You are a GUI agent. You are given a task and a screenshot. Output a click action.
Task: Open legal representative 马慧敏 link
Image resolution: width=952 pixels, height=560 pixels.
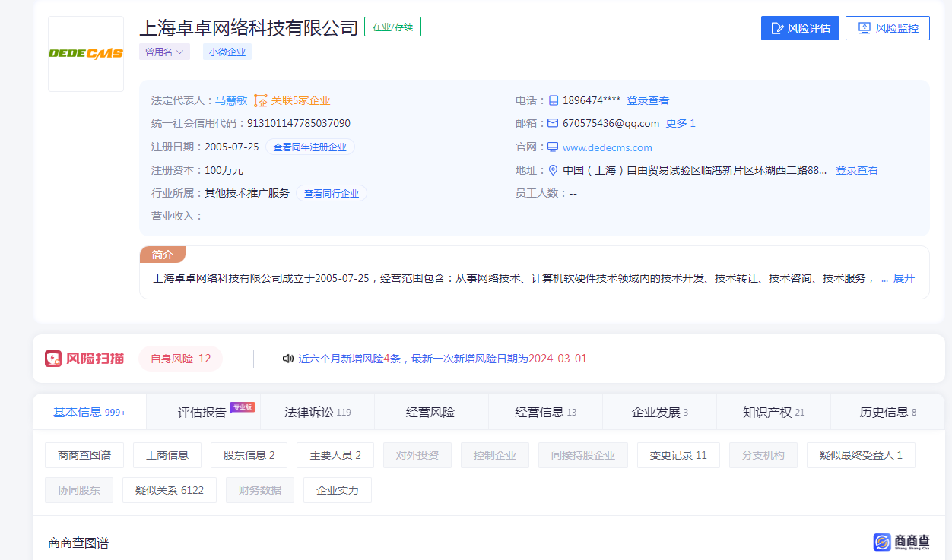pos(231,100)
